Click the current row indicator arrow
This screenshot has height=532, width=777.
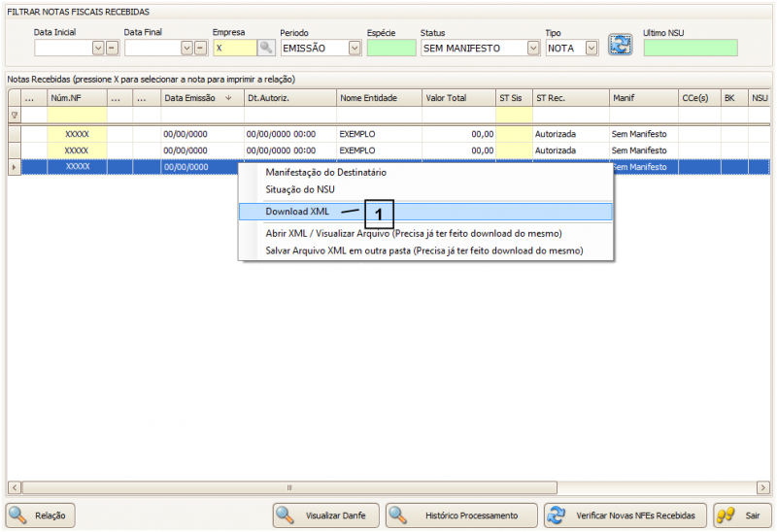[x=14, y=167]
